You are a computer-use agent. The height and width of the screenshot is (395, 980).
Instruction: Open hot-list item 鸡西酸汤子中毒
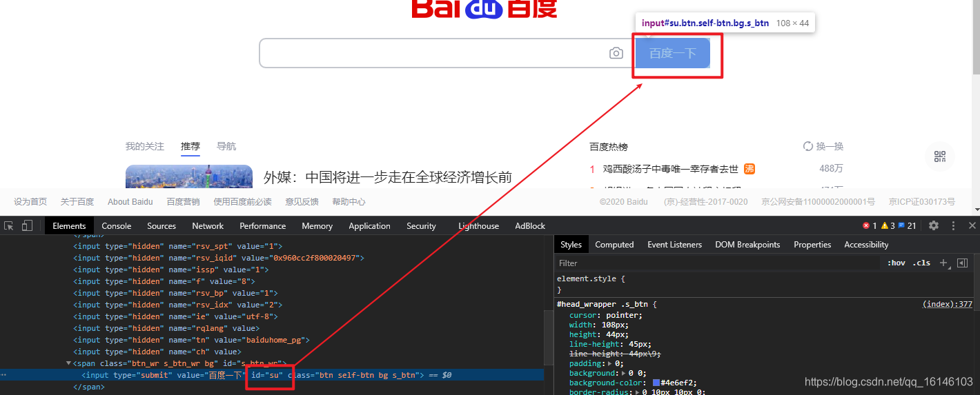[x=671, y=168]
